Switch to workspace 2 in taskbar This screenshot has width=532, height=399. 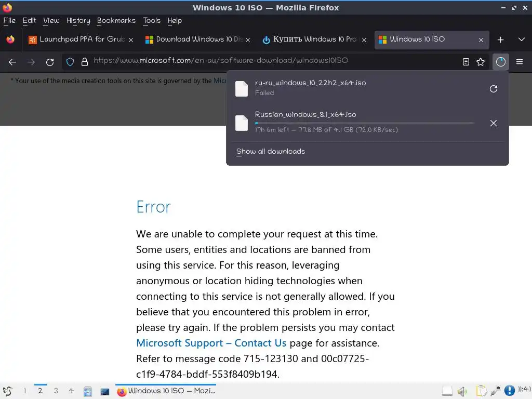pos(41,391)
